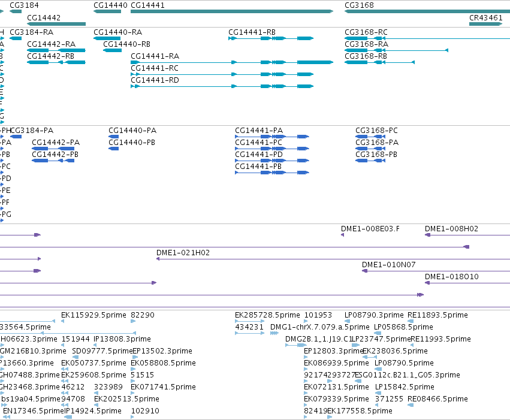Open EST entry 371255

pyautogui.click(x=389, y=399)
